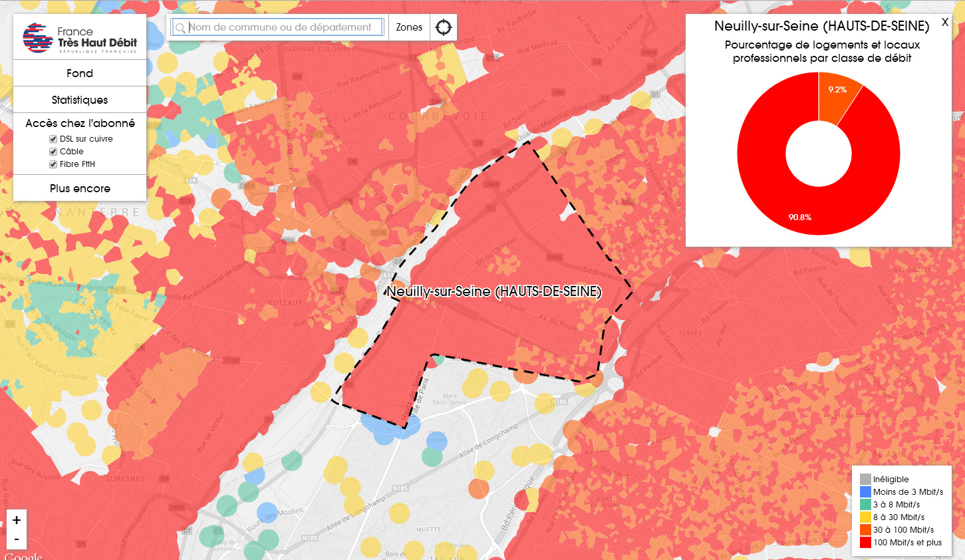Disable the Fibre FttH checkbox
Viewport: 965px width, 560px height.
[53, 164]
